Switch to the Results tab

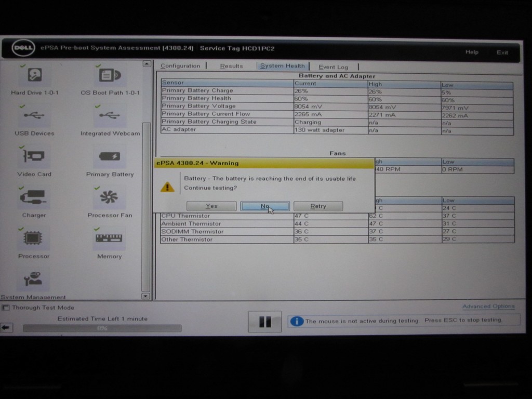[231, 66]
